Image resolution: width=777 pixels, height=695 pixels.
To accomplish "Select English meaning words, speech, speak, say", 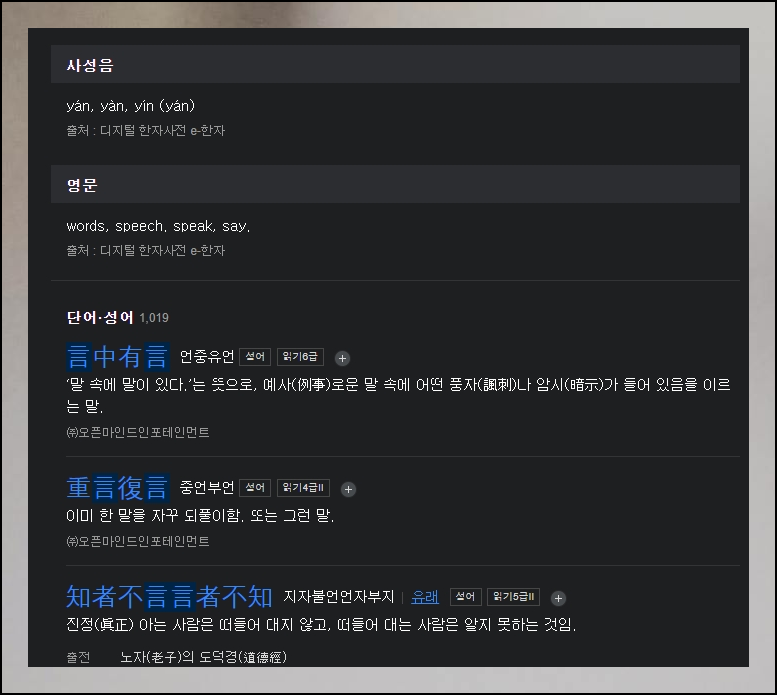I will tap(158, 226).
